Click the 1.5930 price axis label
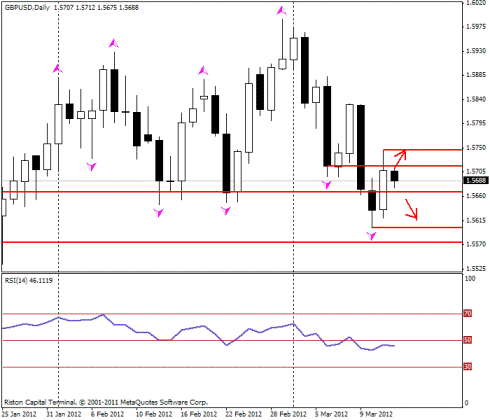Image resolution: width=490 pixels, height=420 pixels. click(476, 51)
